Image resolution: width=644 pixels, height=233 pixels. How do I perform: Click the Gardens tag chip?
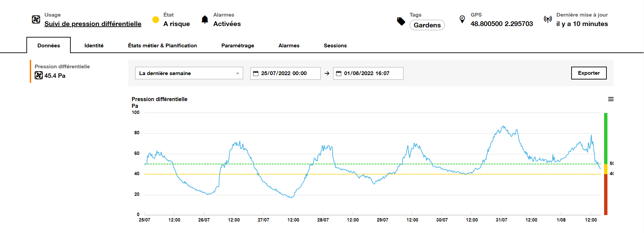point(427,25)
